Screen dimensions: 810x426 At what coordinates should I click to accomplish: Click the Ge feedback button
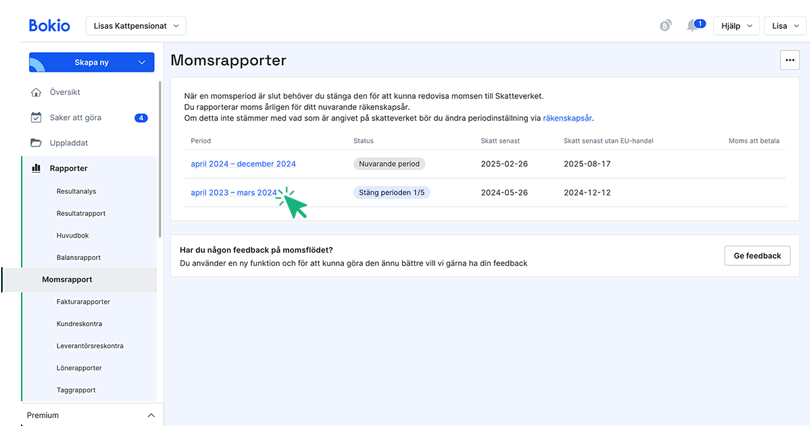click(757, 256)
